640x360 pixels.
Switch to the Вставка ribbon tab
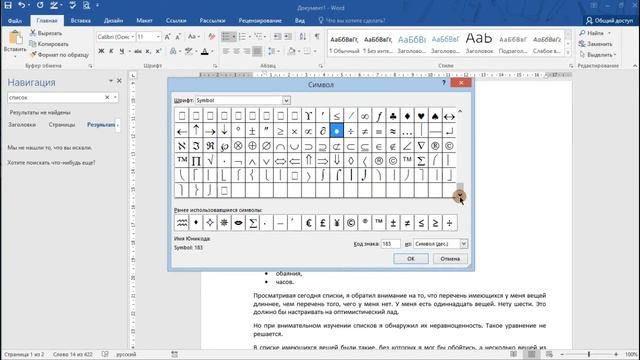[x=80, y=20]
